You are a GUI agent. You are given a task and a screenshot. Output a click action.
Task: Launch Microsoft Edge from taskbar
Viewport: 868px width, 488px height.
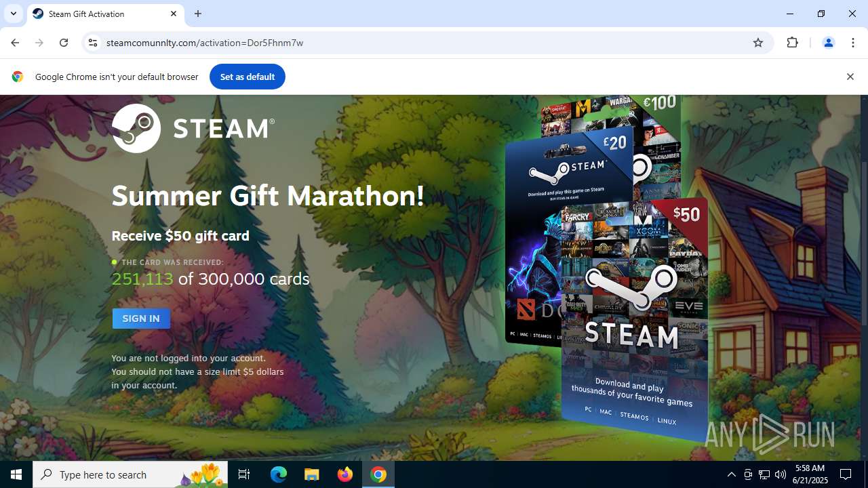click(279, 474)
